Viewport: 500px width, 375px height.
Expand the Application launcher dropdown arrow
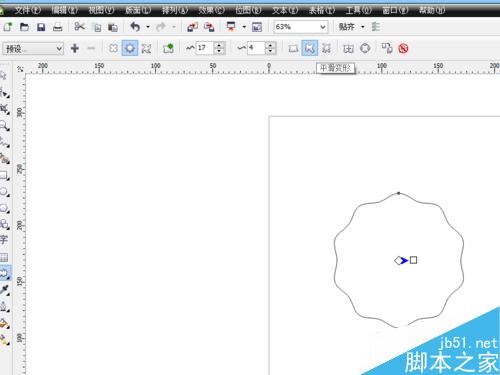[x=244, y=27]
